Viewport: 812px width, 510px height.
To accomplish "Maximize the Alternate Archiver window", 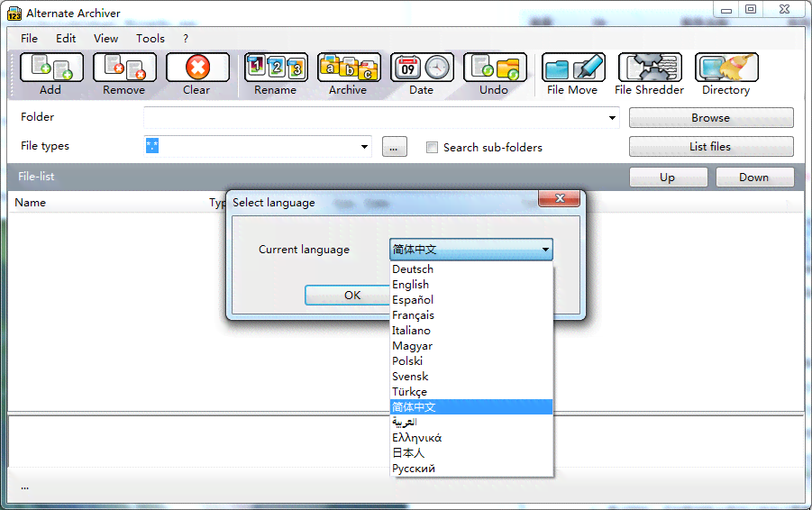I will (751, 9).
